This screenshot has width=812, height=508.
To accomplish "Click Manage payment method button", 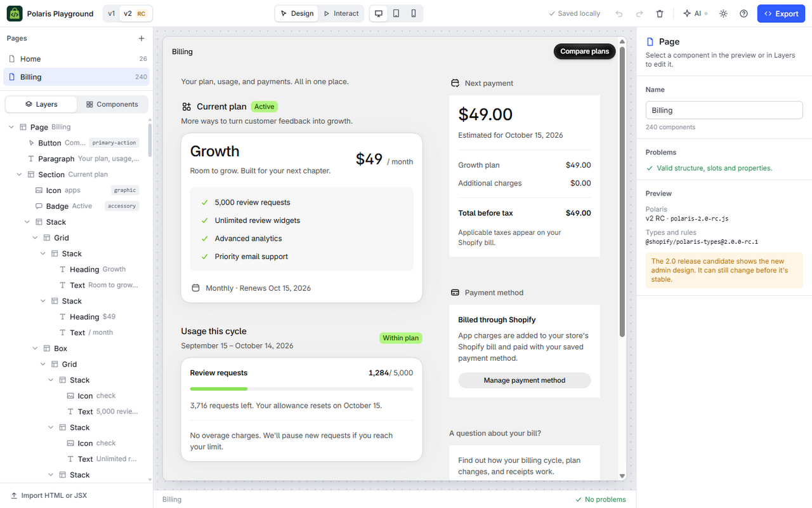I will [x=525, y=380].
